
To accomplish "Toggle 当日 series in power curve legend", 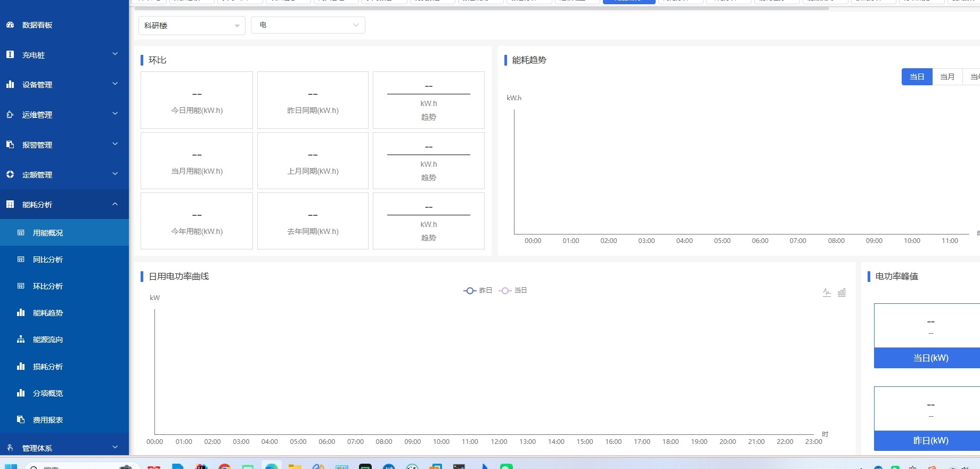I will 513,290.
